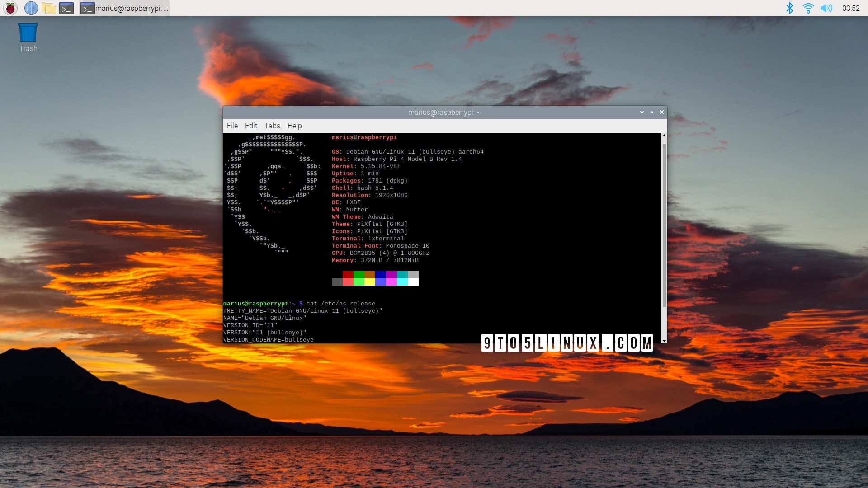Maximize the terminal window
868x488 pixels.
pyautogui.click(x=652, y=112)
